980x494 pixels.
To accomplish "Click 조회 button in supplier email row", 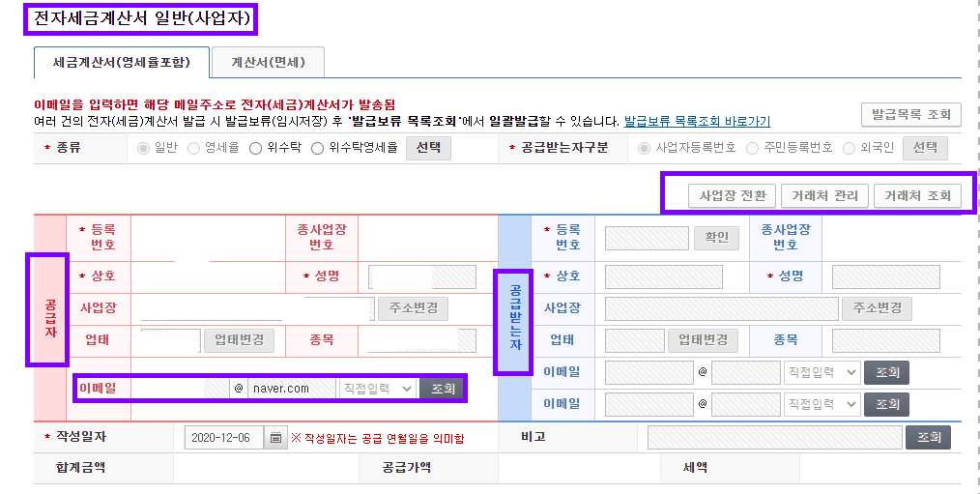I will click(442, 389).
